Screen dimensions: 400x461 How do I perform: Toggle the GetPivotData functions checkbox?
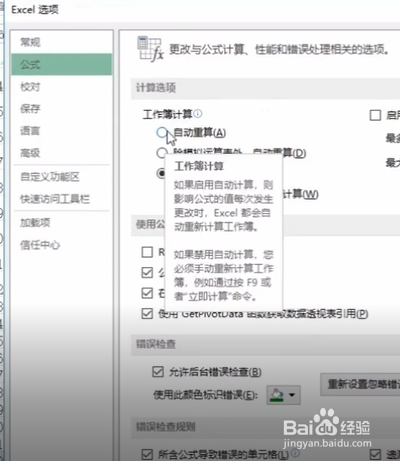[147, 314]
